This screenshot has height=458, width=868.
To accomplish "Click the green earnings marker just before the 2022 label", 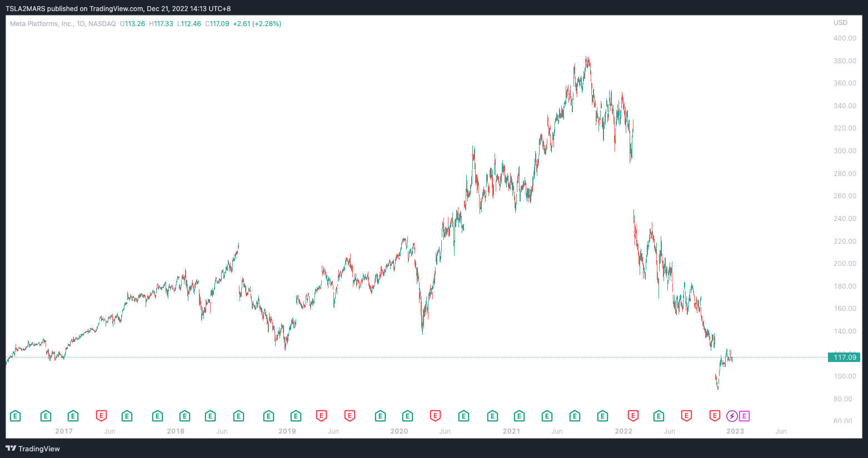I will pos(602,416).
